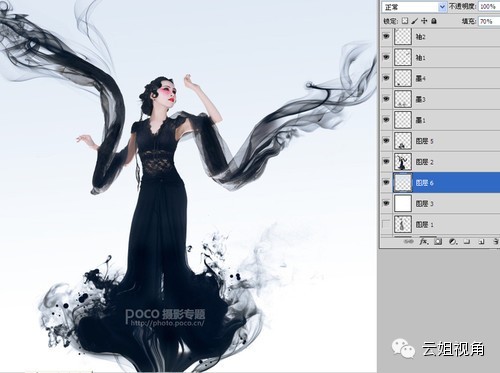
Task: Show the hidden 图层 1 layer
Action: 386,224
